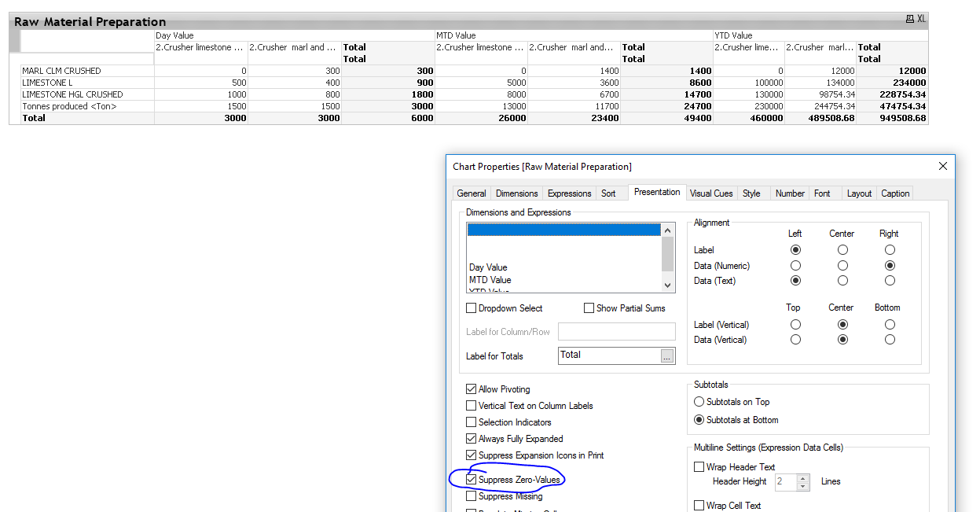Image resolution: width=980 pixels, height=512 pixels.
Task: Disable Allow Pivoting option
Action: pyautogui.click(x=472, y=389)
